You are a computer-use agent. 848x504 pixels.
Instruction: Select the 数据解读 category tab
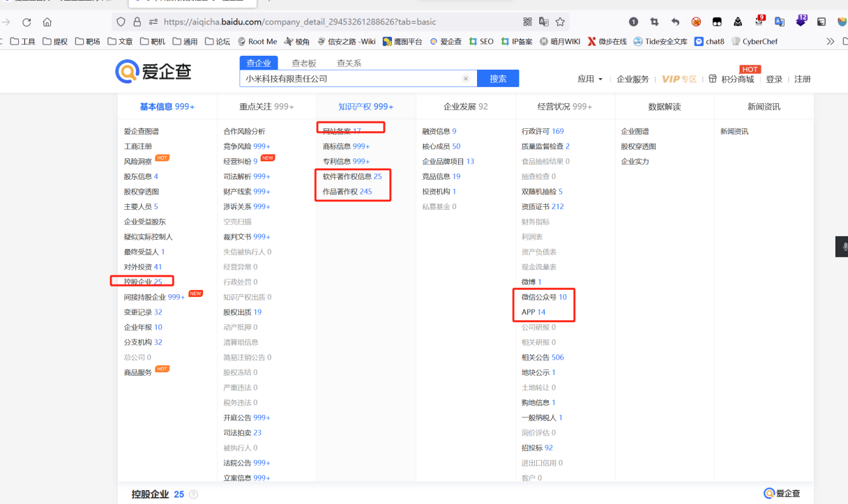(665, 107)
